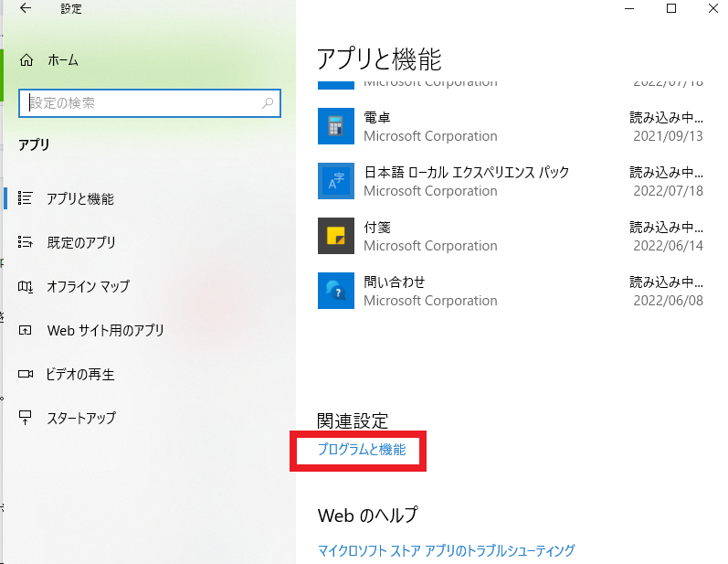728x564 pixels.
Task: Open マイクロソフト ストア アプリのトラブルシューティング link
Action: pyautogui.click(x=446, y=550)
